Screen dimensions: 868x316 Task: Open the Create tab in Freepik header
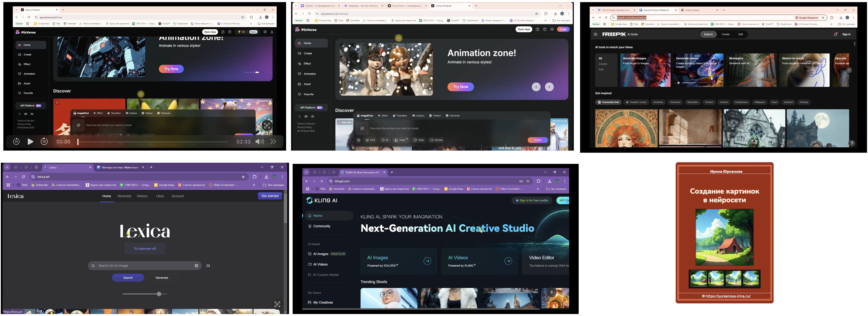(726, 34)
